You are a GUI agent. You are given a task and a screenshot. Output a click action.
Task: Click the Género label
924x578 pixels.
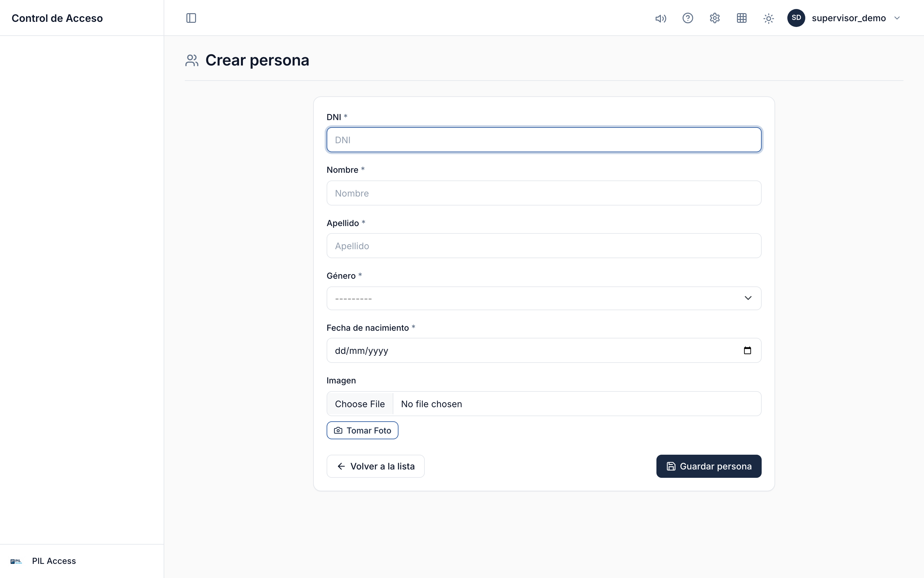tap(341, 276)
